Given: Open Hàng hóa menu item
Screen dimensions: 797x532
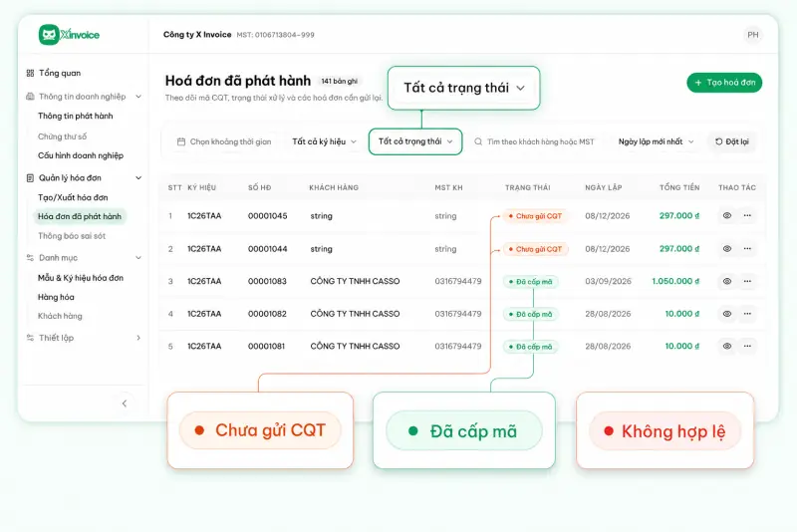Looking at the screenshot, I should coord(56,297).
